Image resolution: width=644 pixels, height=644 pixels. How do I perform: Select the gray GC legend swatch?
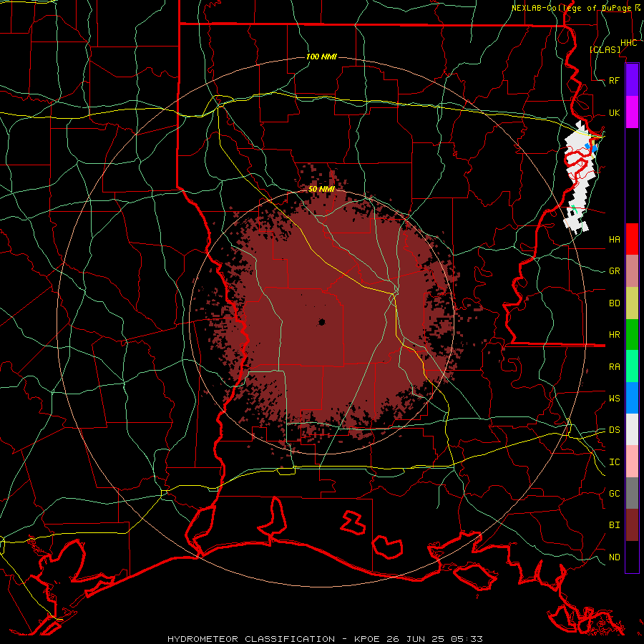pyautogui.click(x=632, y=493)
